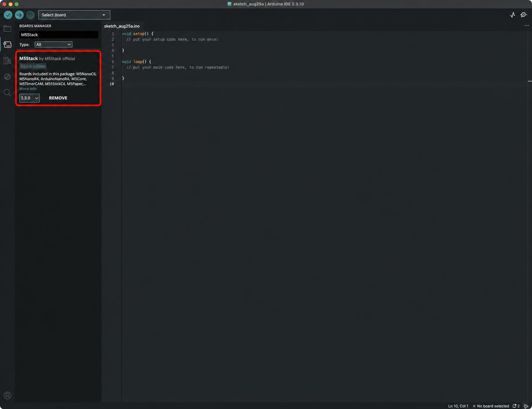Image resolution: width=532 pixels, height=409 pixels.
Task: Open the Sketchbook folder panel
Action: (7, 29)
